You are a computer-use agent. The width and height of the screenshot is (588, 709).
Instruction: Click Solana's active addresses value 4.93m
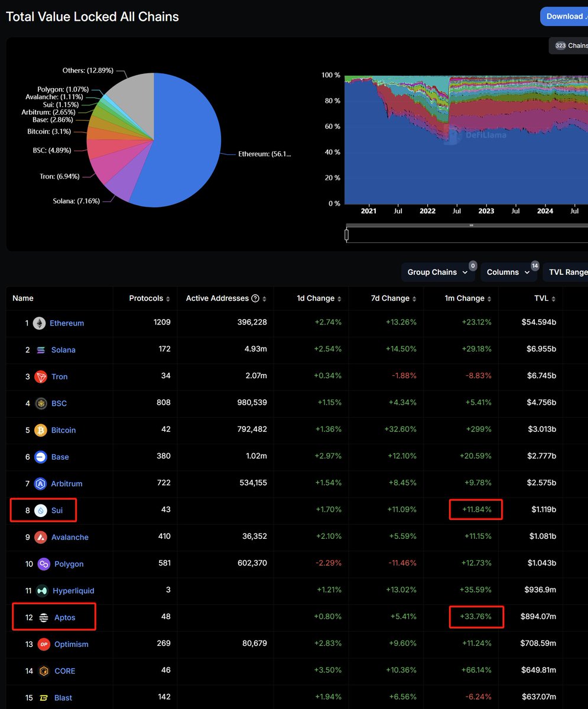(x=256, y=350)
